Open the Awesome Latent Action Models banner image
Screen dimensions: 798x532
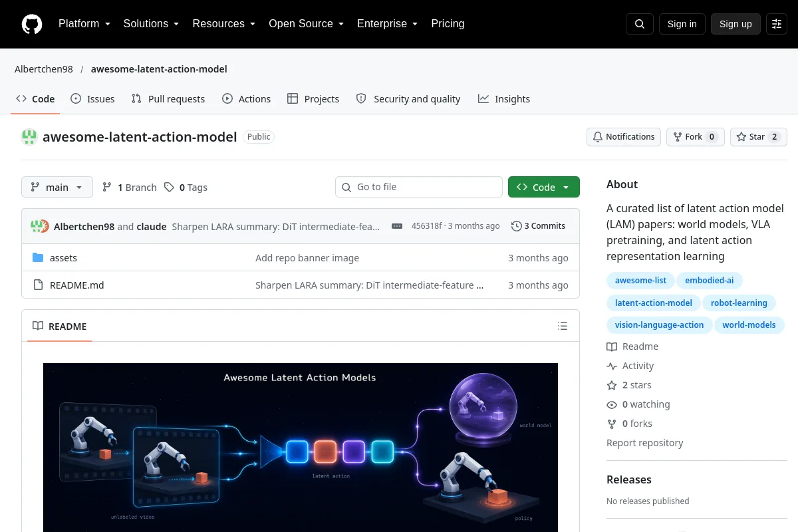(301, 448)
